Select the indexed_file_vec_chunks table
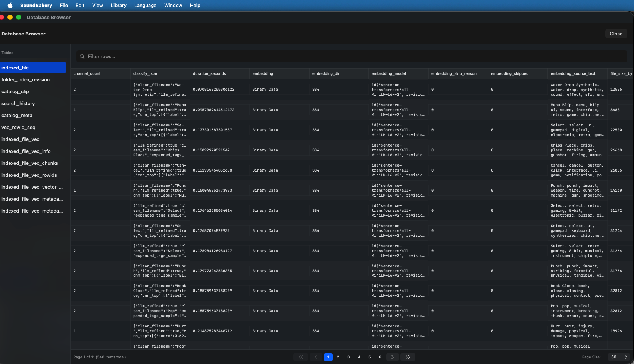 click(33, 163)
